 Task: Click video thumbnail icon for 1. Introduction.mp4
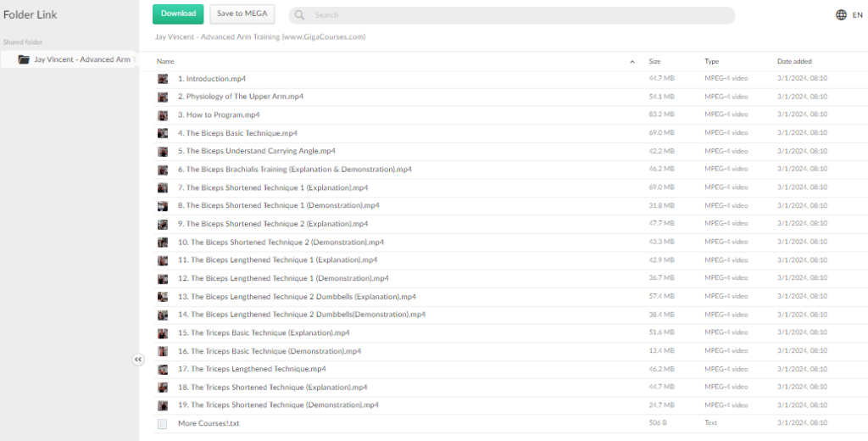click(x=162, y=79)
